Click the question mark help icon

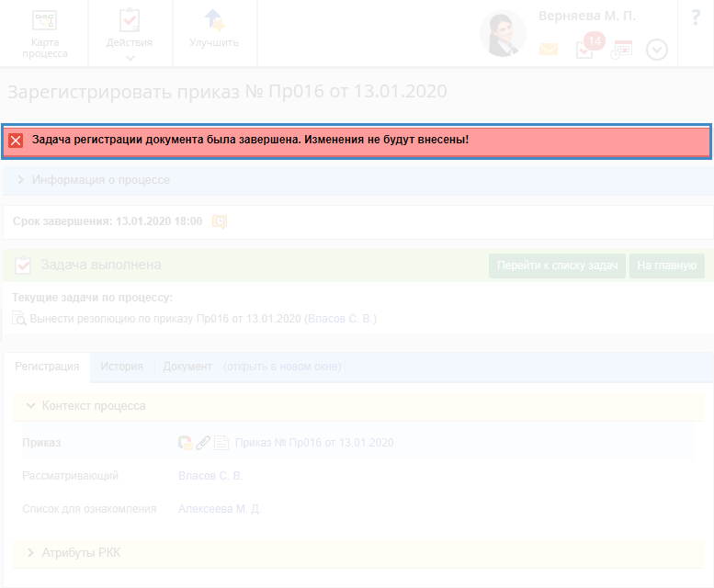pos(696,17)
